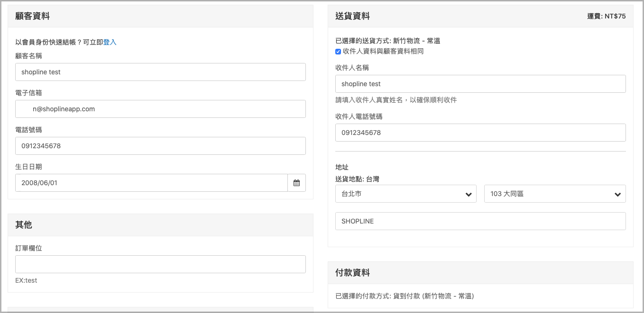Image resolution: width=644 pixels, height=313 pixels.
Task: Click the 以會員身份快速結帳 prompt text
Action: [59, 42]
